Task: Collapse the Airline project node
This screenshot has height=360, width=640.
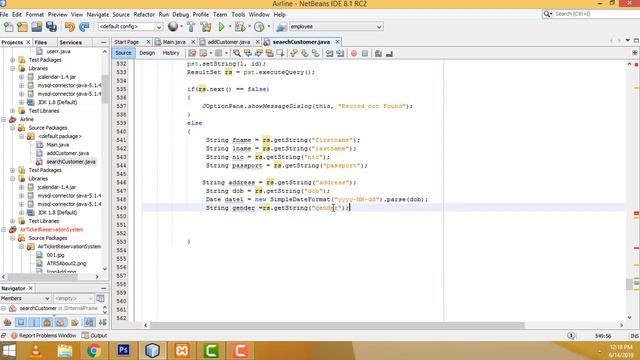Action: 4,119
